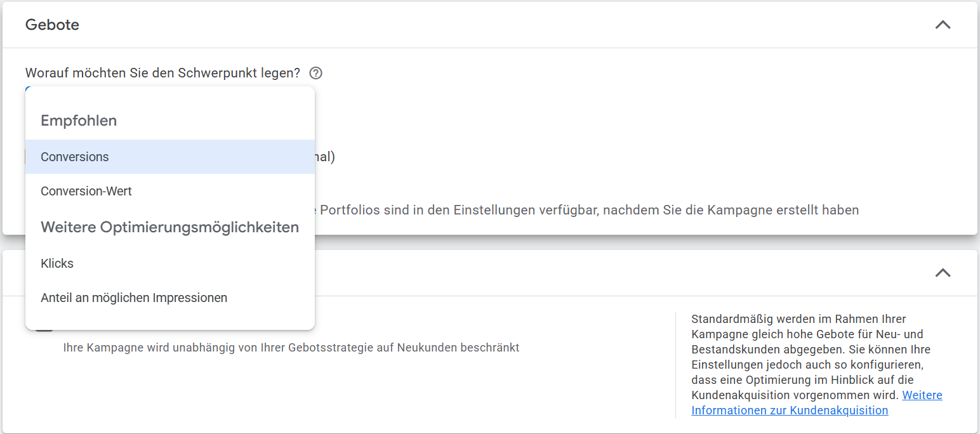Viewport: 980px width, 434px height.
Task: Select Conversions from the dropdown list
Action: tap(75, 157)
